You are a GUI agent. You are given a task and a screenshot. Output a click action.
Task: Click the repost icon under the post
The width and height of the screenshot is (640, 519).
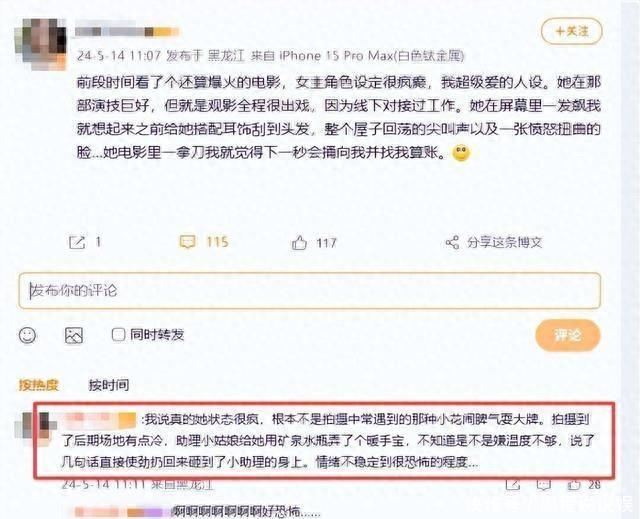(77, 242)
